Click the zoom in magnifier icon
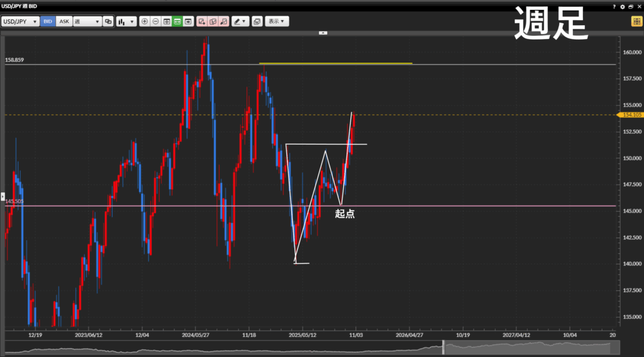The height and width of the screenshot is (357, 644). coord(145,21)
